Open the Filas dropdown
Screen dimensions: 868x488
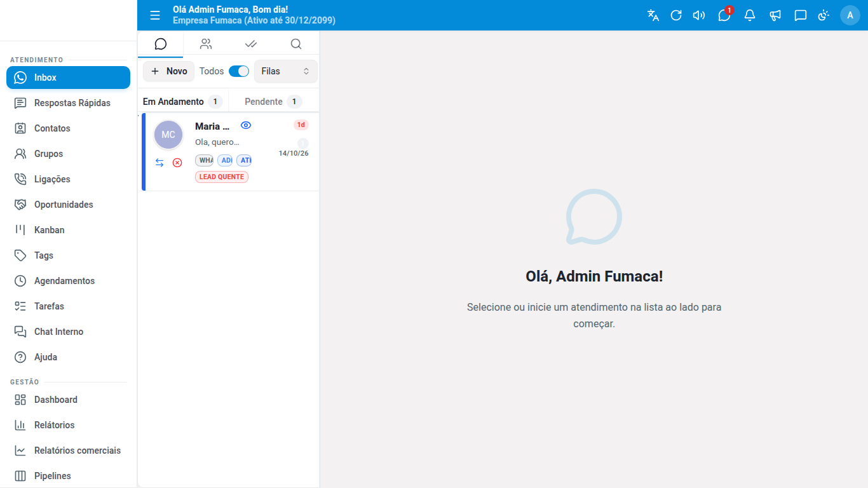[286, 71]
